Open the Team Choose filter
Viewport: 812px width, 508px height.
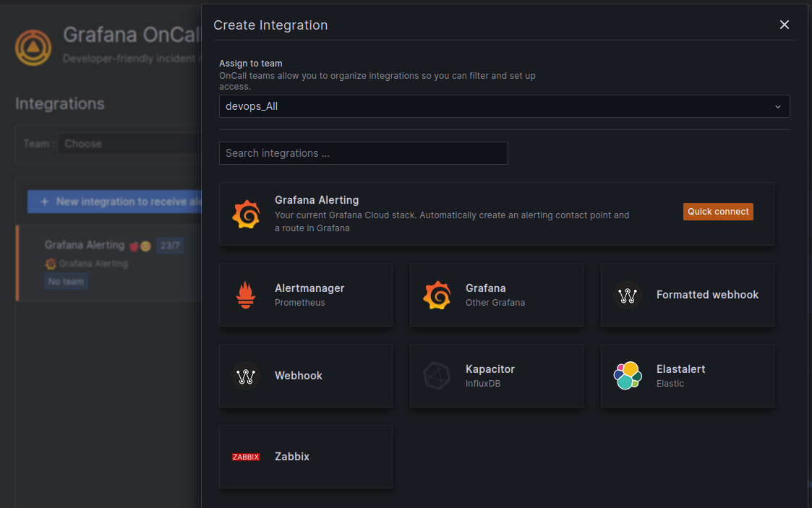[129, 144]
